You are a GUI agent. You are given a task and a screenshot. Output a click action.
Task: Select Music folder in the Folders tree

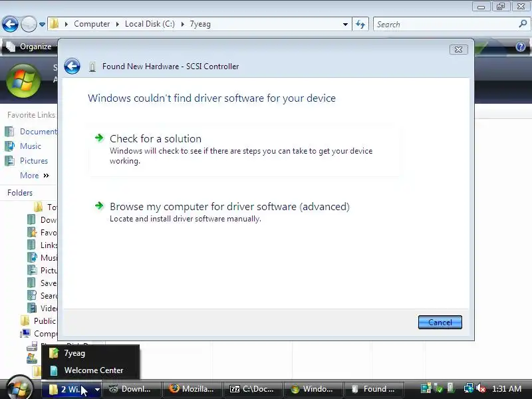pyautogui.click(x=42, y=257)
